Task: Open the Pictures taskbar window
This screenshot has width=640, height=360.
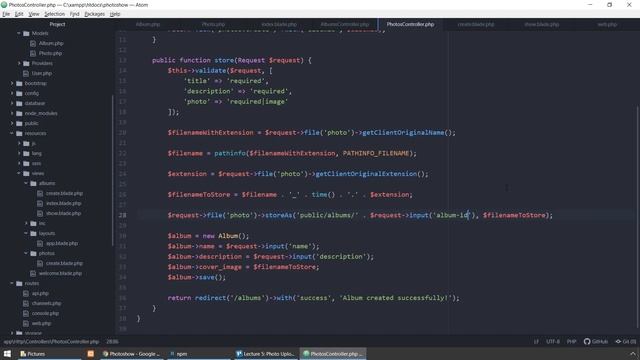Action: click(x=49, y=354)
